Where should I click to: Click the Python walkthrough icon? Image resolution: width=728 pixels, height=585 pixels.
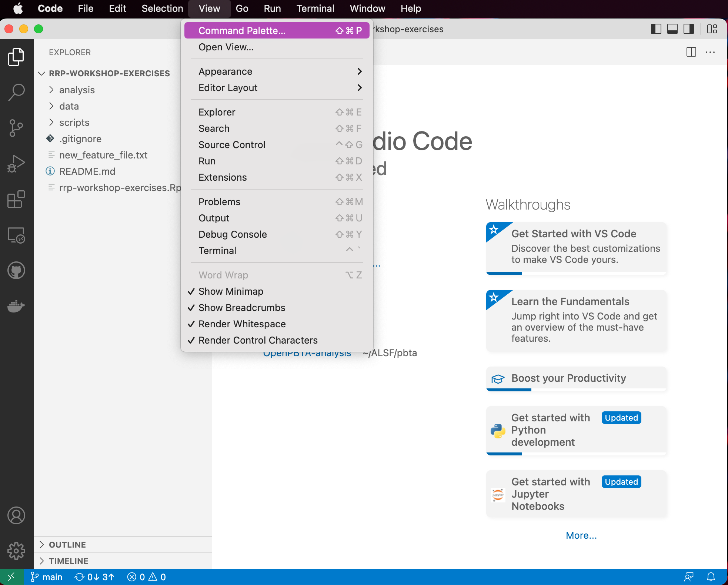coord(498,431)
